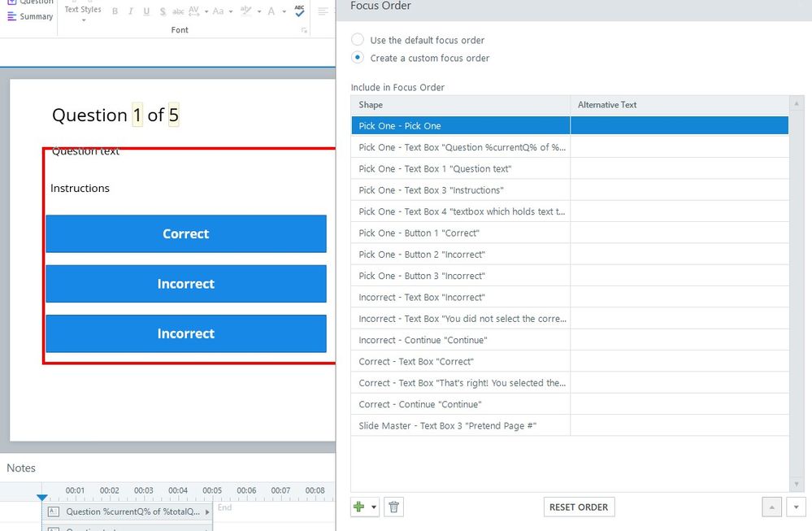The height and width of the screenshot is (531, 812).
Task: Select "That's right! You selected the..." row
Action: (570, 383)
